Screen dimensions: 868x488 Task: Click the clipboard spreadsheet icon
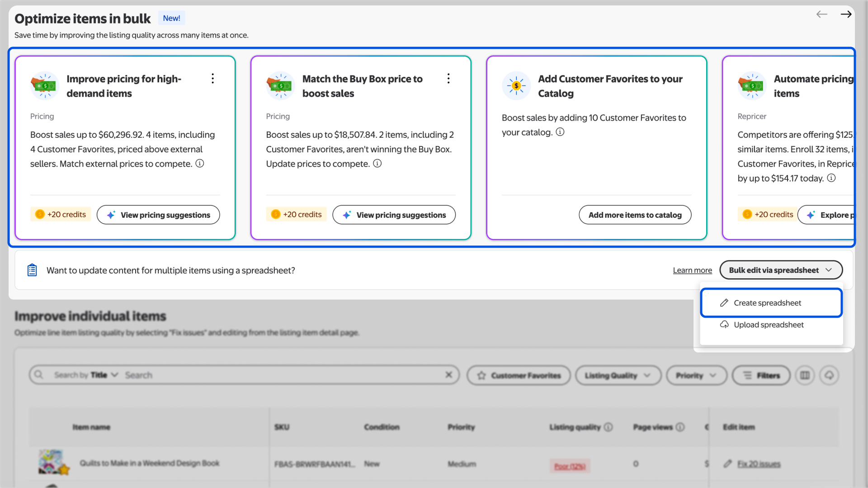32,270
